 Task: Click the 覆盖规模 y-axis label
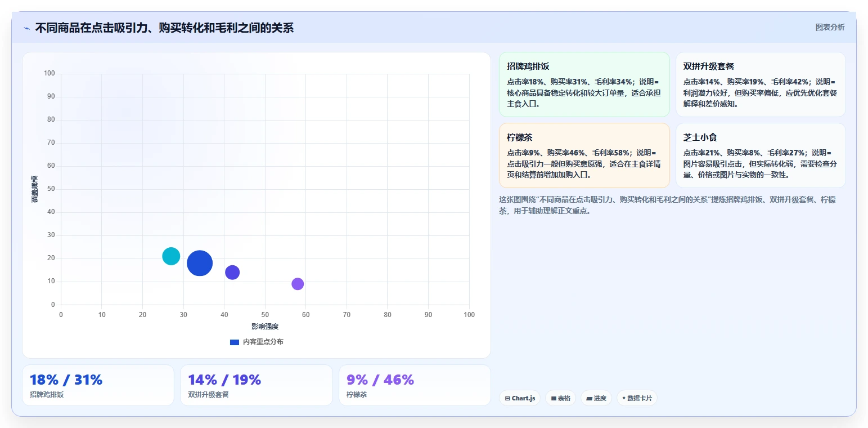click(x=35, y=189)
